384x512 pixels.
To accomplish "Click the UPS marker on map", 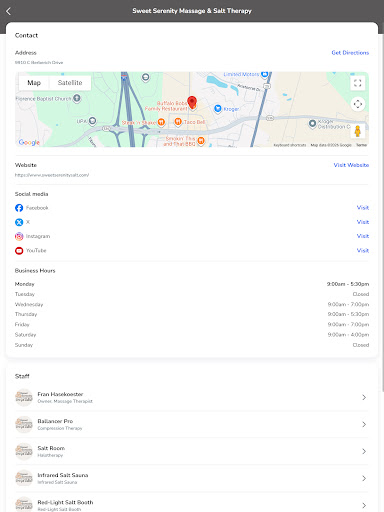I will click(92, 121).
